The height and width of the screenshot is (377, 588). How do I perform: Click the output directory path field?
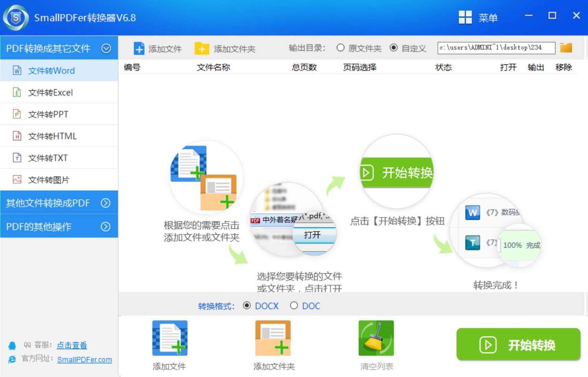click(496, 48)
